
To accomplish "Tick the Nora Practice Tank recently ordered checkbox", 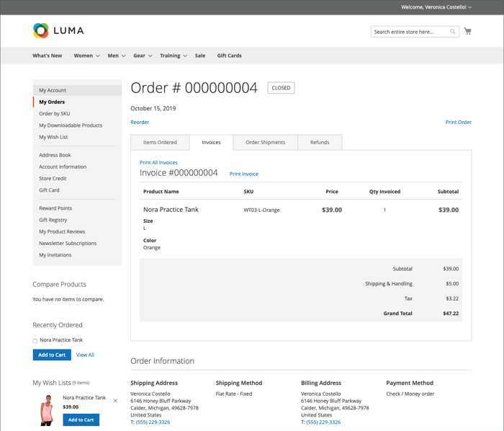I will (35, 341).
